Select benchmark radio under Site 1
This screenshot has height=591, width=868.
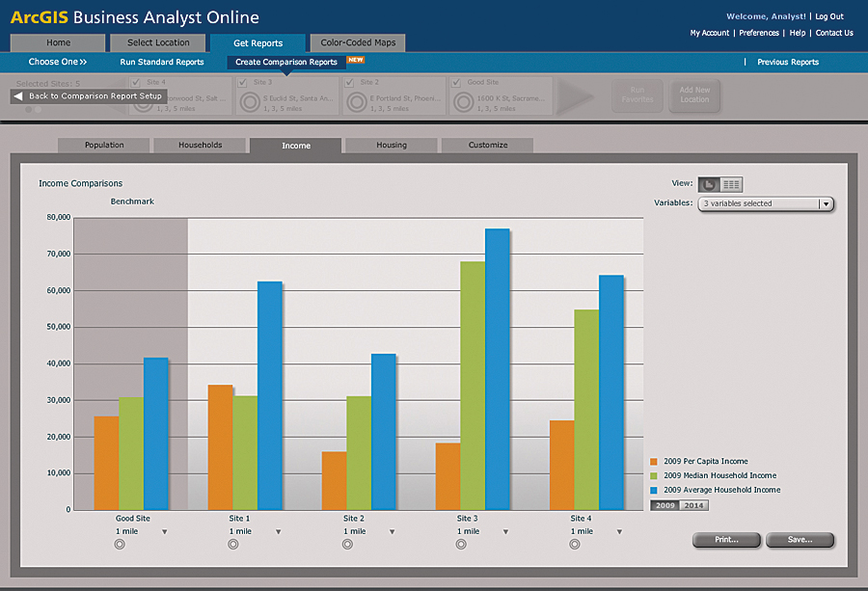click(233, 545)
